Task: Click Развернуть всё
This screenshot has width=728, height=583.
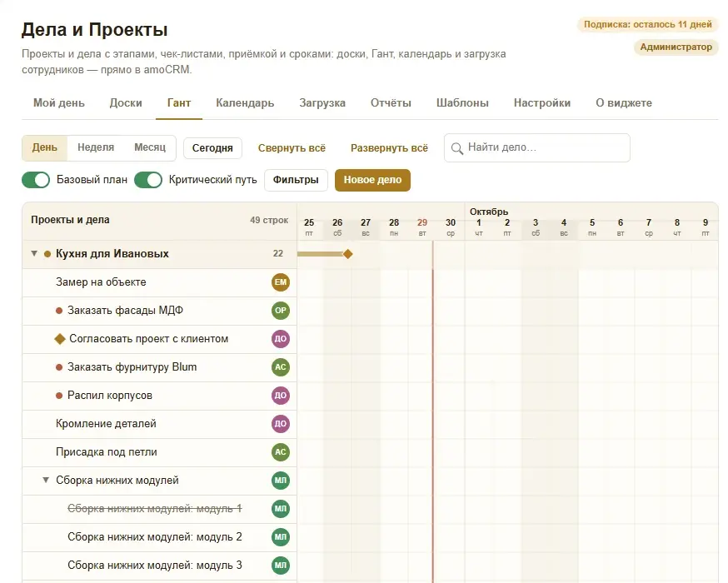Action: [389, 148]
